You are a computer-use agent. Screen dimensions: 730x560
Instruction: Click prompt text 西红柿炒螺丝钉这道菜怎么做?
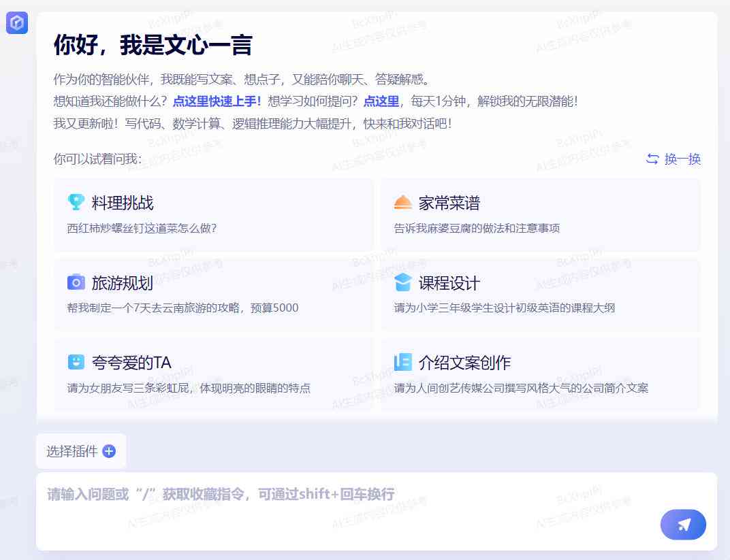pyautogui.click(x=142, y=229)
